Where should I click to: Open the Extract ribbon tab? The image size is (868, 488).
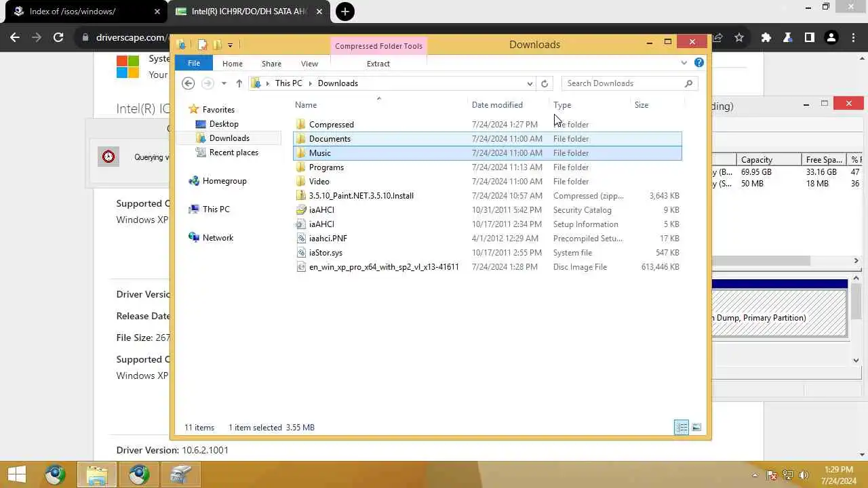(378, 64)
